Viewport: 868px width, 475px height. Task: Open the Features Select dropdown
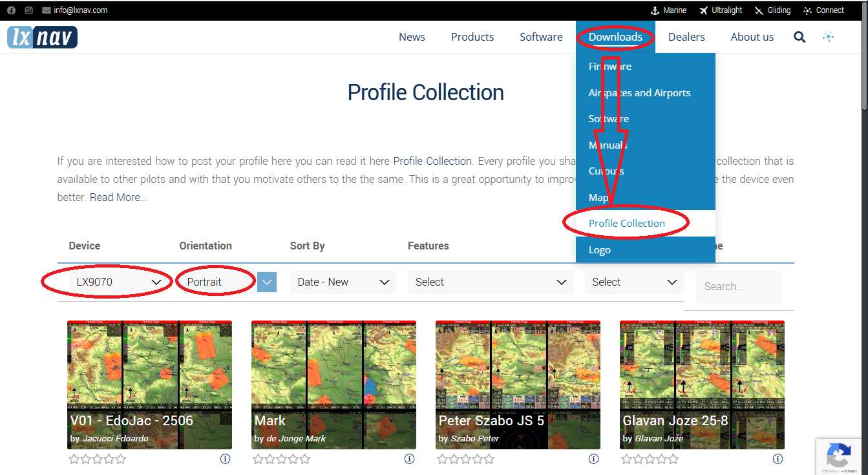click(x=490, y=282)
